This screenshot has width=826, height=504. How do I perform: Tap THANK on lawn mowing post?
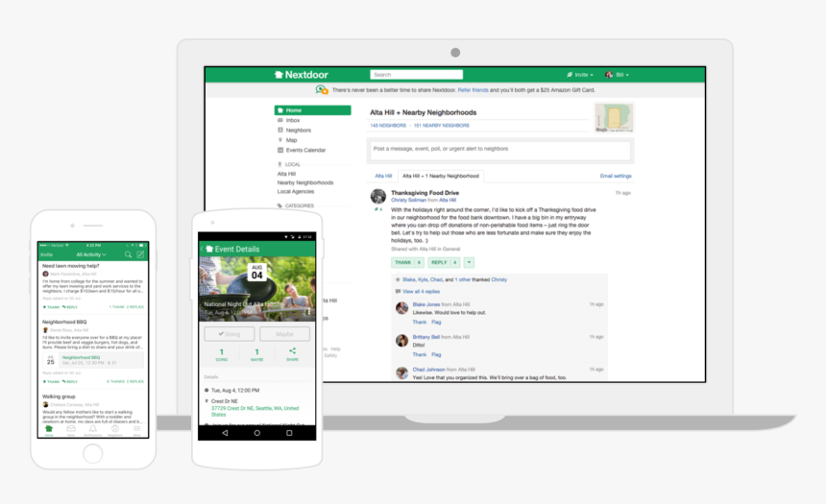point(51,307)
